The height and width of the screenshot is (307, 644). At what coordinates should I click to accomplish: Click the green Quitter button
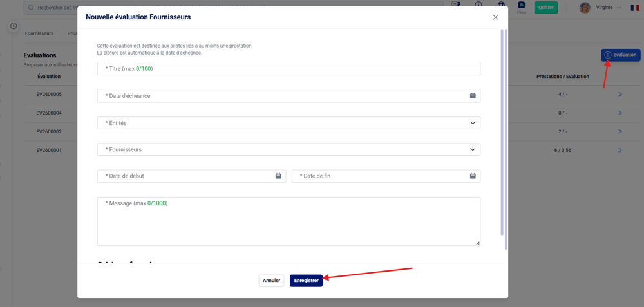545,8
